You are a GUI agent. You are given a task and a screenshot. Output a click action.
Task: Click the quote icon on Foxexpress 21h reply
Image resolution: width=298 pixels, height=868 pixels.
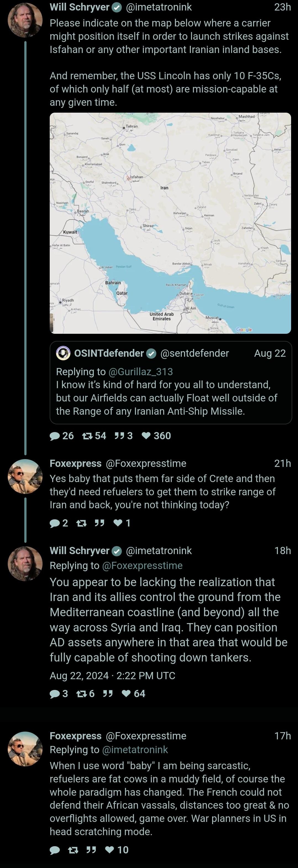pyautogui.click(x=99, y=523)
